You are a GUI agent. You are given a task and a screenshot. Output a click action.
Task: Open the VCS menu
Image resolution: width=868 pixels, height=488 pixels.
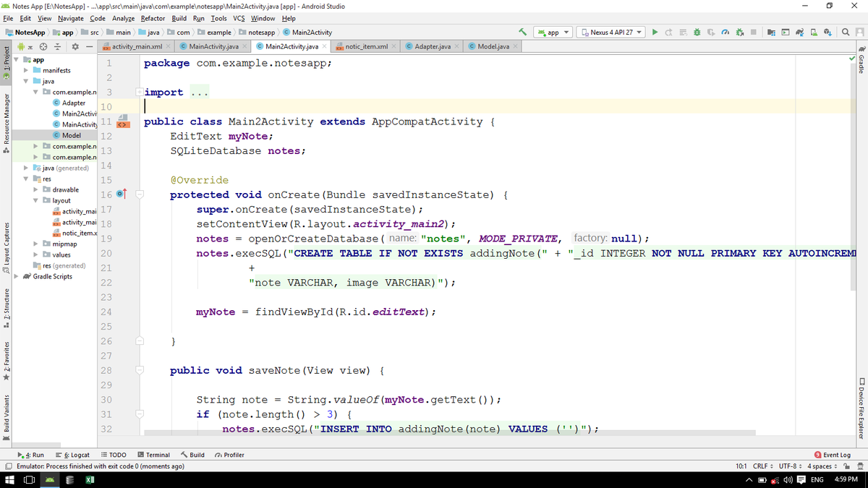pos(240,18)
